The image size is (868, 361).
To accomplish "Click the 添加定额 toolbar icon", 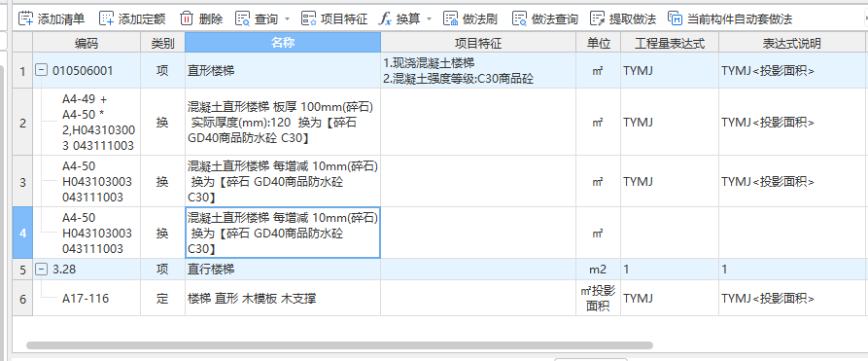I will (106, 18).
